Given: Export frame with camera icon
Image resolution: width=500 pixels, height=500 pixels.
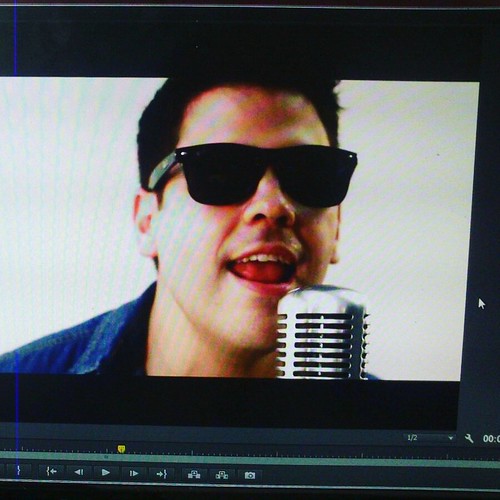Looking at the screenshot, I should click(x=250, y=475).
